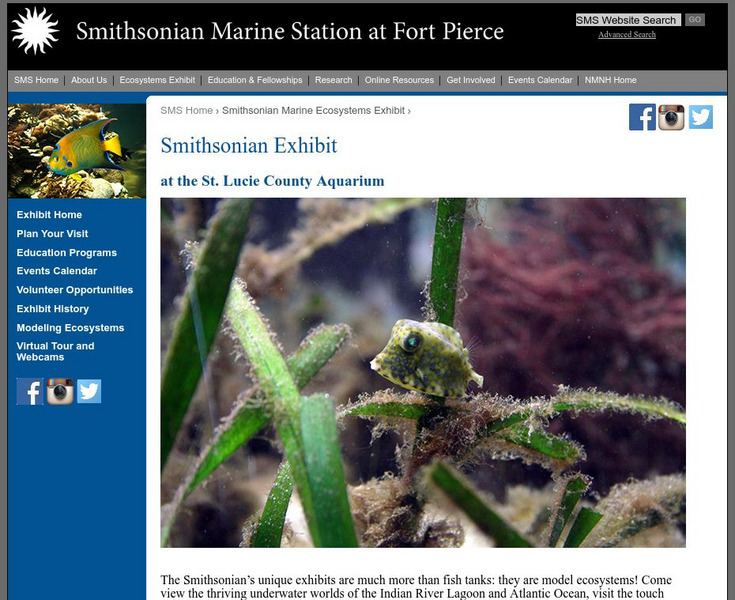Click the GO search button

pyautogui.click(x=695, y=20)
